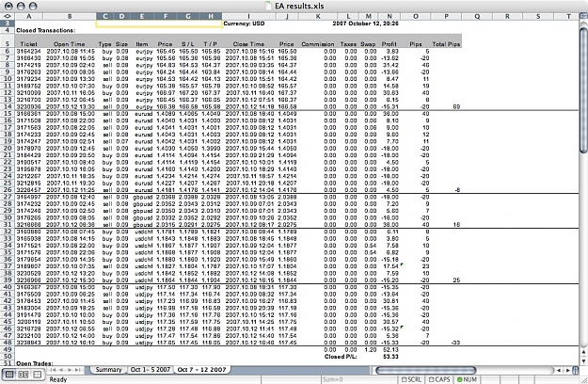Click the '2007 October 12, 20:26' date cell
Viewport: 588px width, 384px height.
coord(365,24)
